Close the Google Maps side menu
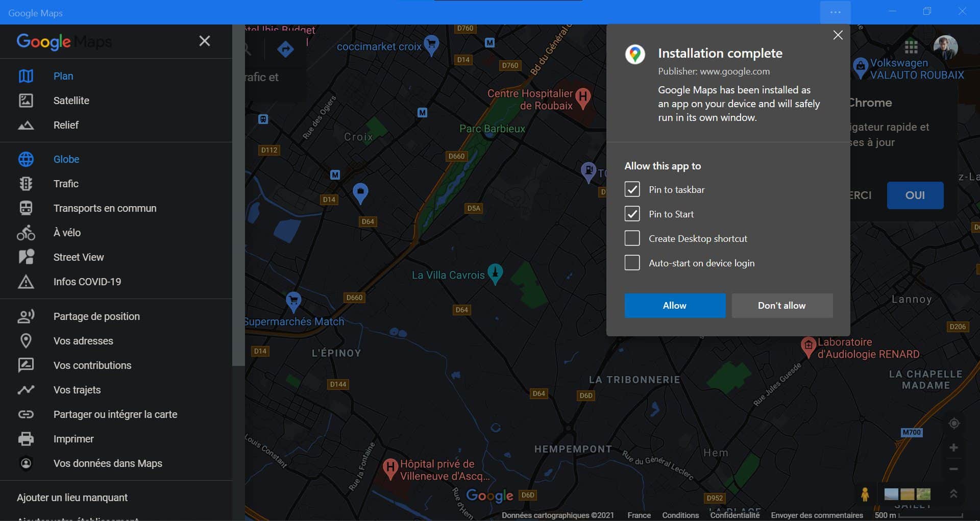Screen dimensions: 980x521 (x=204, y=41)
